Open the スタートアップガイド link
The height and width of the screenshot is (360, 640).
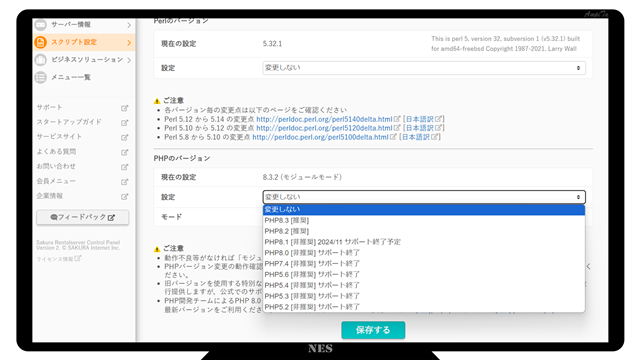pos(69,122)
